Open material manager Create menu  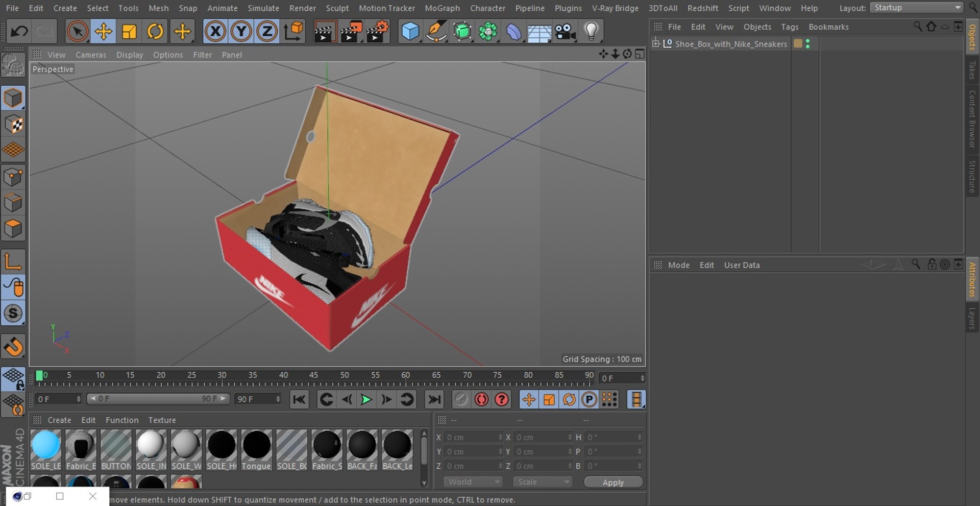click(x=59, y=420)
